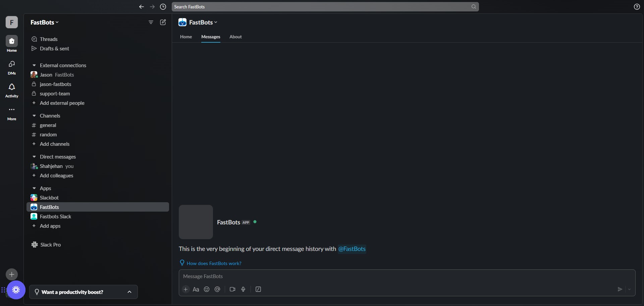Image resolution: width=644 pixels, height=306 pixels.
Task: Open the send options chevron dropdown
Action: pyautogui.click(x=629, y=289)
